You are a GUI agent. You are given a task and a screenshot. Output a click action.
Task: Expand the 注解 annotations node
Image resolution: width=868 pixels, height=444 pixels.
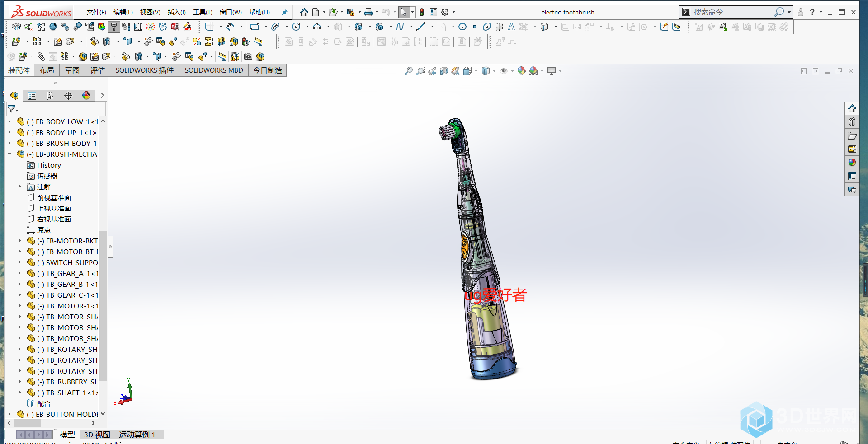[x=20, y=187]
